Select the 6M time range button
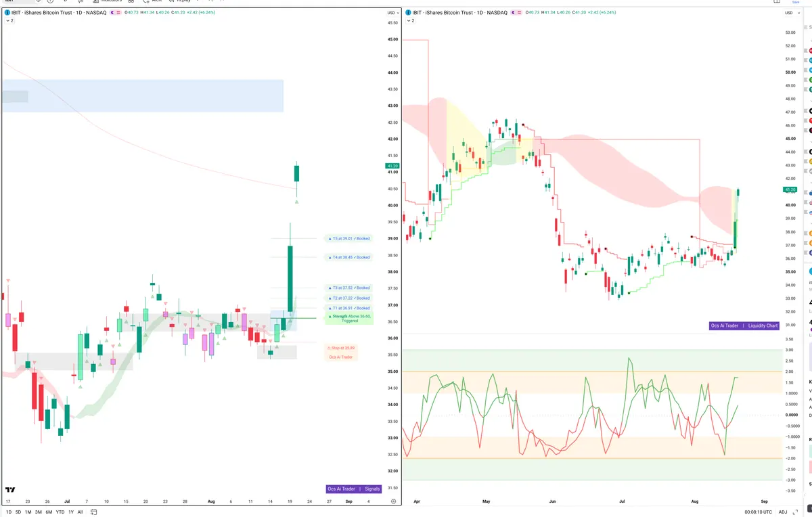 (x=49, y=512)
